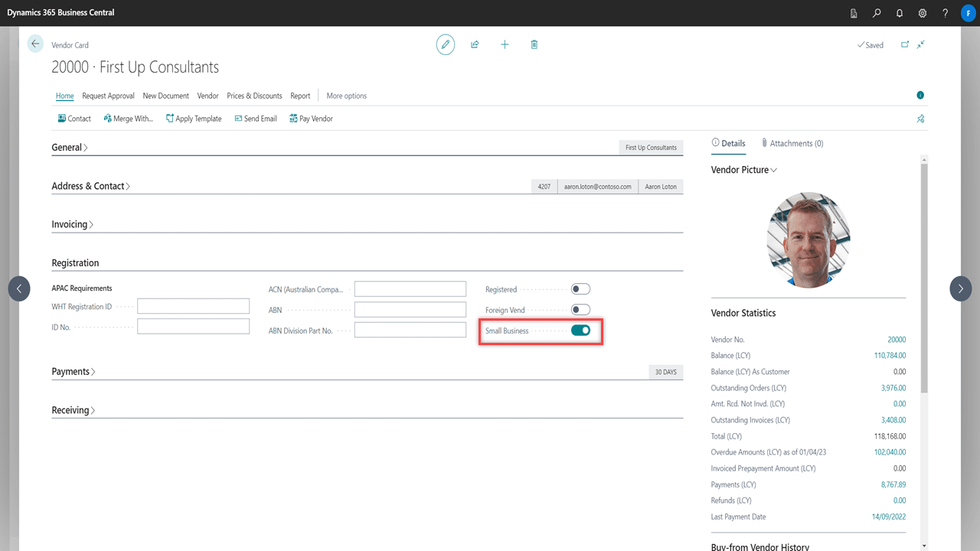Click the pin action bar icon

921,119
